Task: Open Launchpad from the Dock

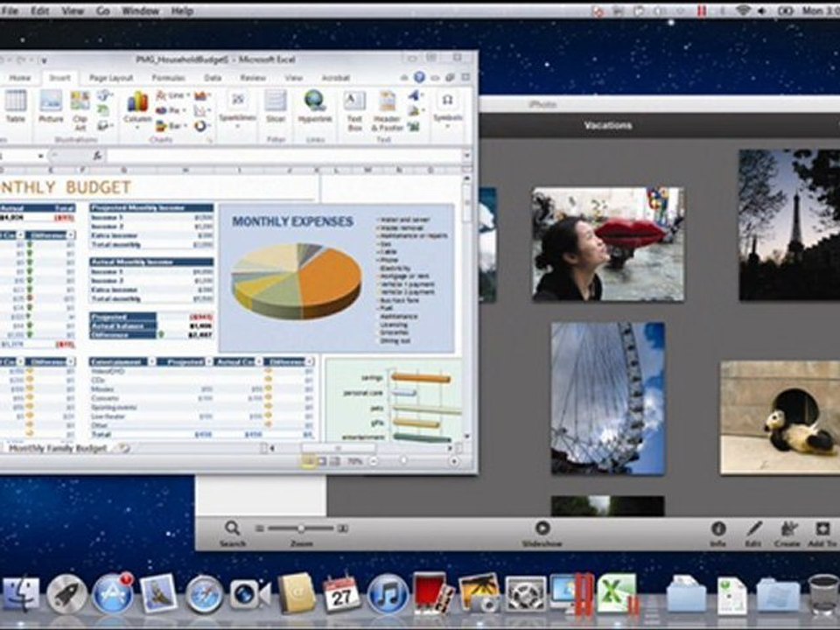Action: pyautogui.click(x=66, y=594)
